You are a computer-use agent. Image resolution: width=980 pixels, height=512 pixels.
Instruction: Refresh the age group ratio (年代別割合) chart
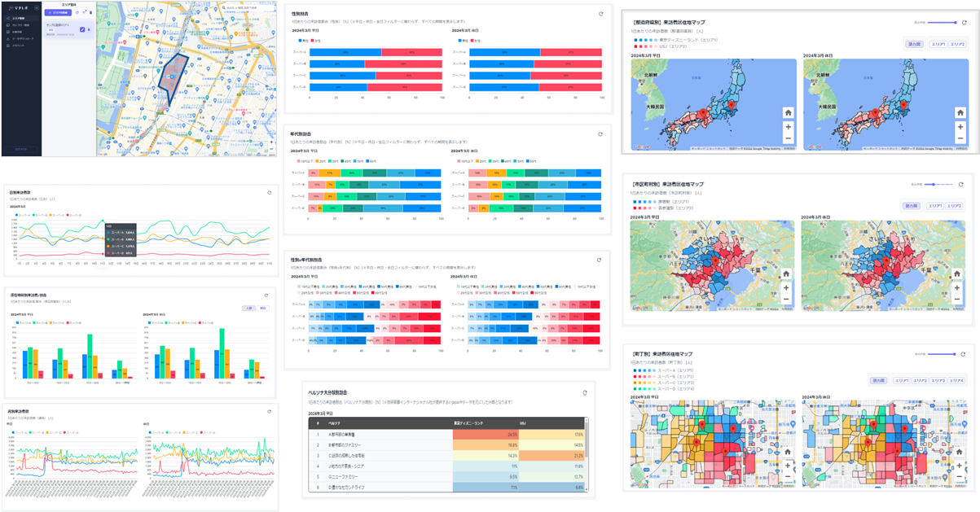pyautogui.click(x=600, y=134)
